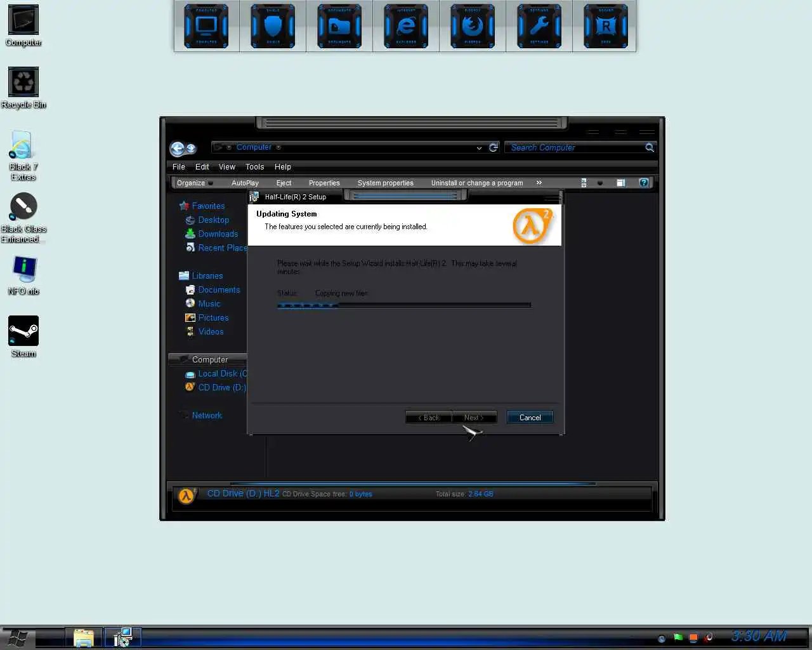Select the Steam desktop icon

tap(23, 337)
